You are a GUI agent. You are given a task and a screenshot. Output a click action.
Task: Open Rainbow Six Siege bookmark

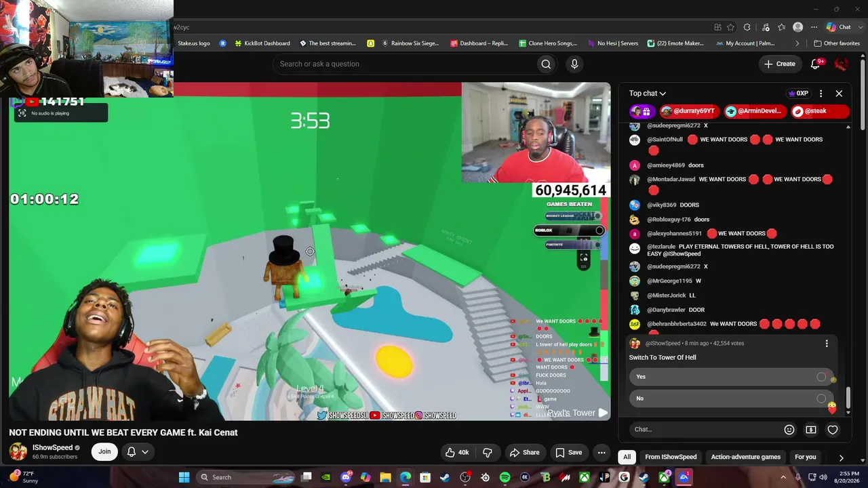pos(410,43)
